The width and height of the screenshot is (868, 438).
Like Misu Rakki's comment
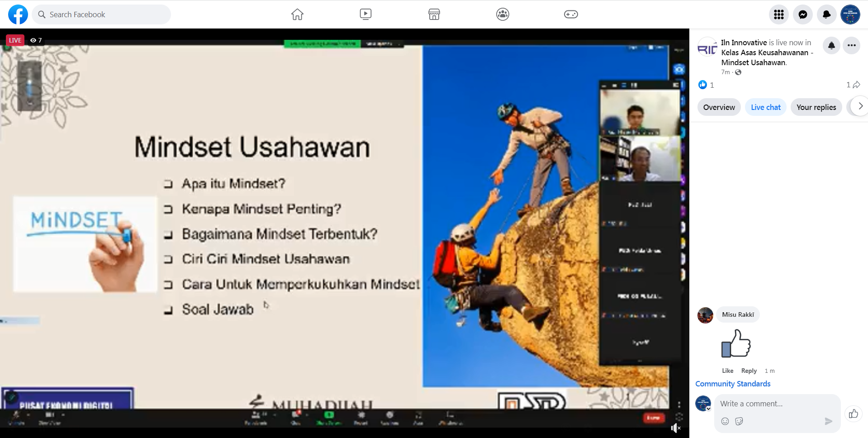[727, 371]
